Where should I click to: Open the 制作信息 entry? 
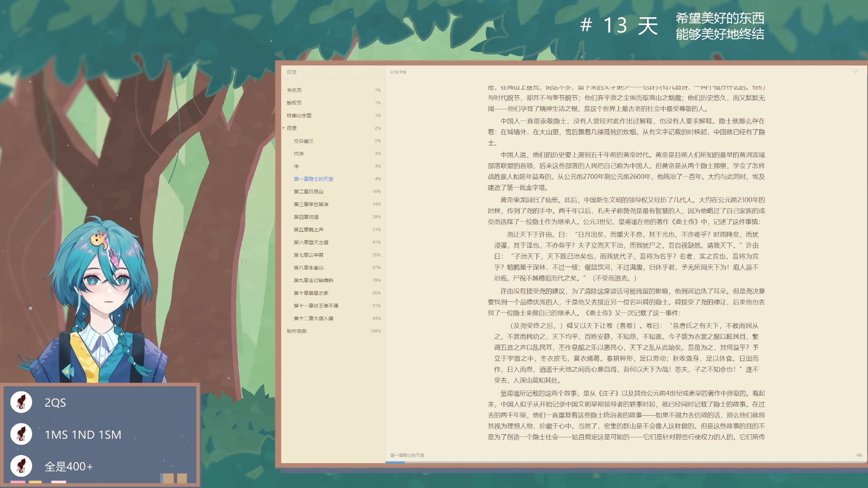(x=333, y=331)
